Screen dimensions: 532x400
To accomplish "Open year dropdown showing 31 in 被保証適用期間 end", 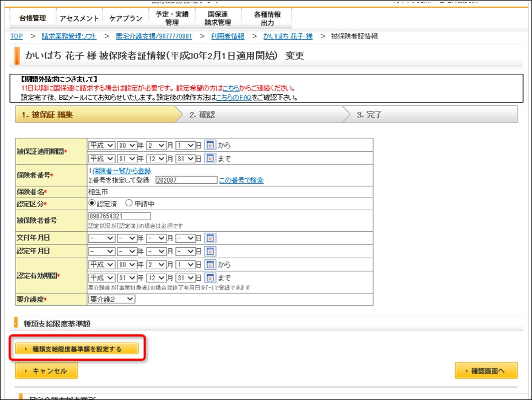I will 127,158.
